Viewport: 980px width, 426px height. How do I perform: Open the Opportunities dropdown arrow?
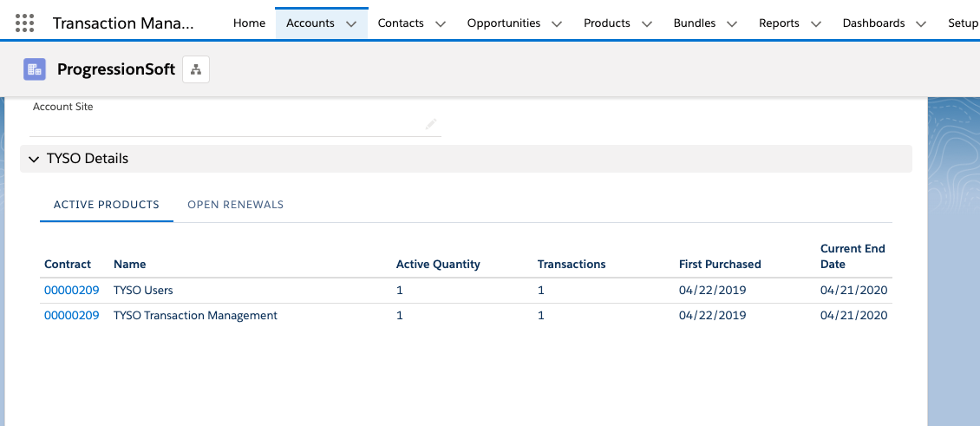pos(557,24)
